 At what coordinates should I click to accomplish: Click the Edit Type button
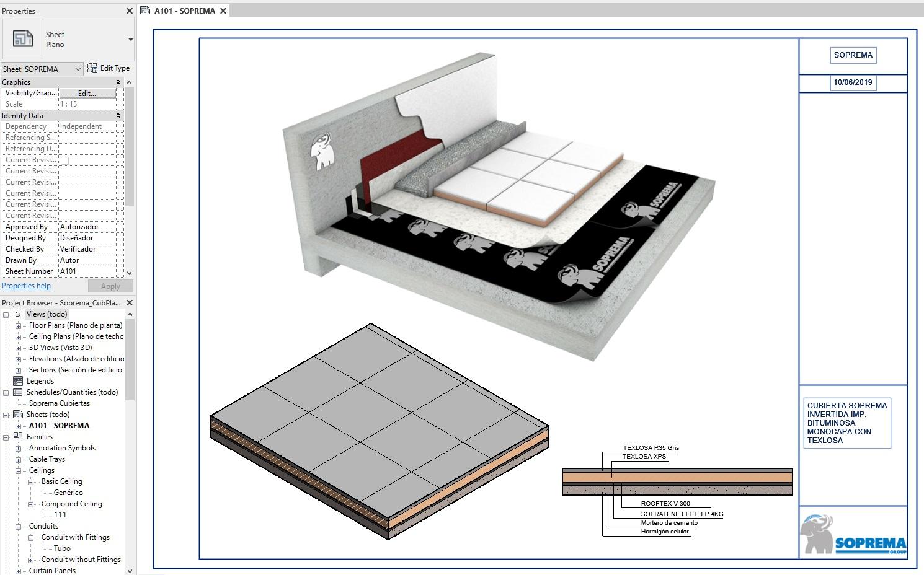point(109,68)
